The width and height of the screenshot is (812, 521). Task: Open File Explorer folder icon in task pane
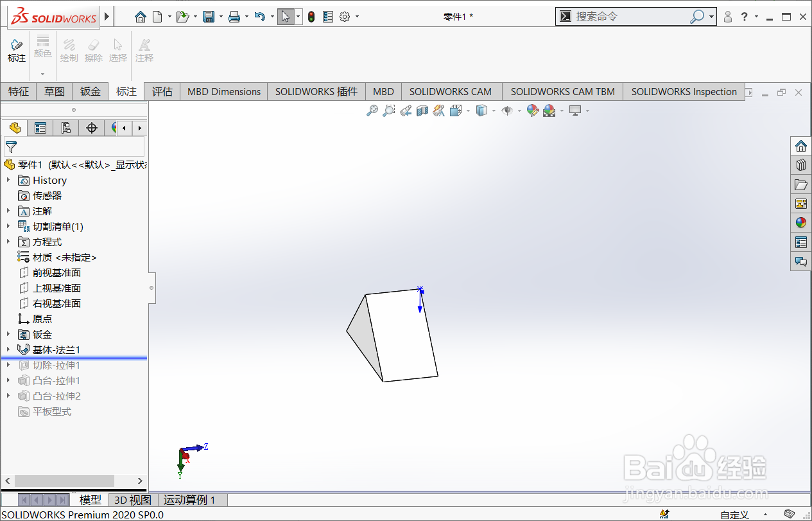(x=800, y=184)
